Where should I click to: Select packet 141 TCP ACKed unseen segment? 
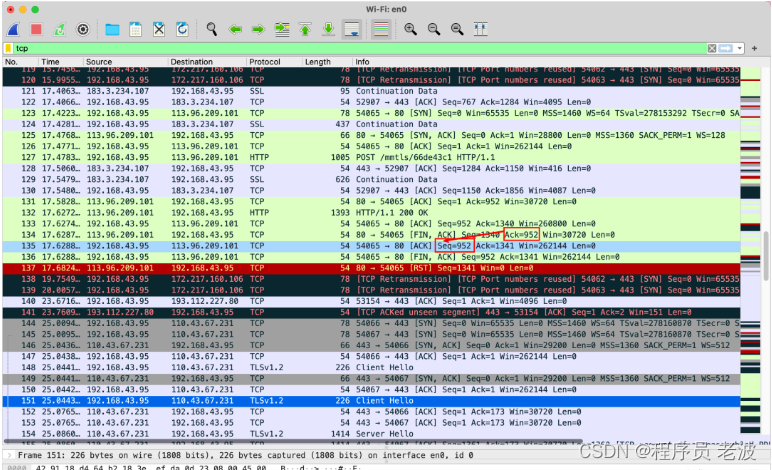[371, 313]
